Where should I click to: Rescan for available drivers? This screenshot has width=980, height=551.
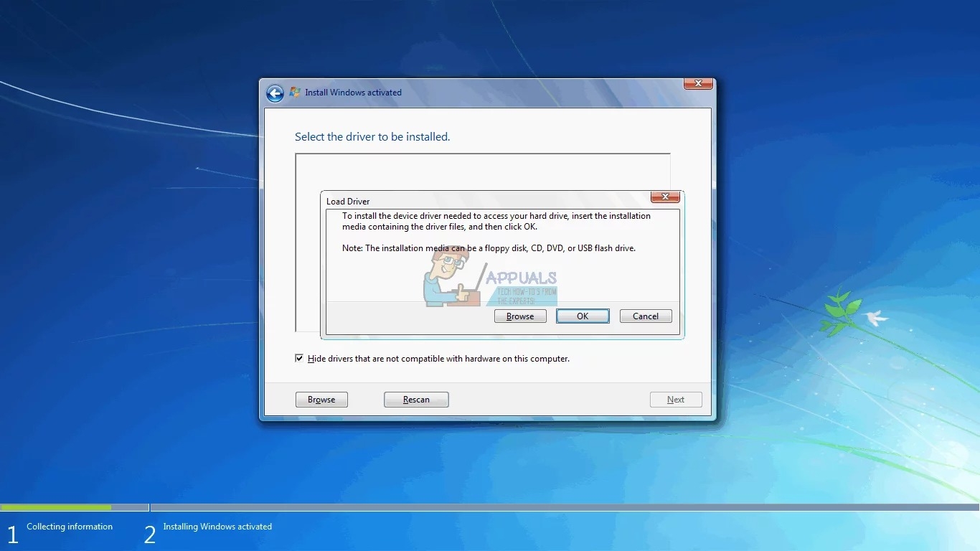[416, 400]
